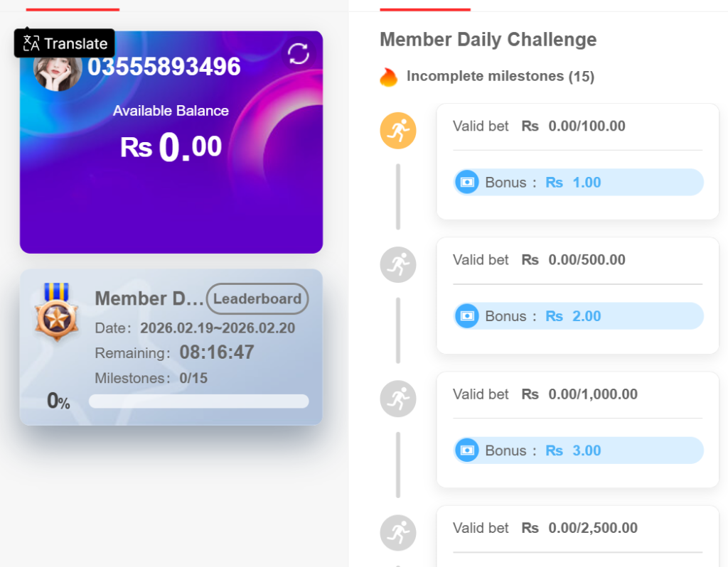Click the Translate tooltip button
The height and width of the screenshot is (567, 728).
[65, 43]
